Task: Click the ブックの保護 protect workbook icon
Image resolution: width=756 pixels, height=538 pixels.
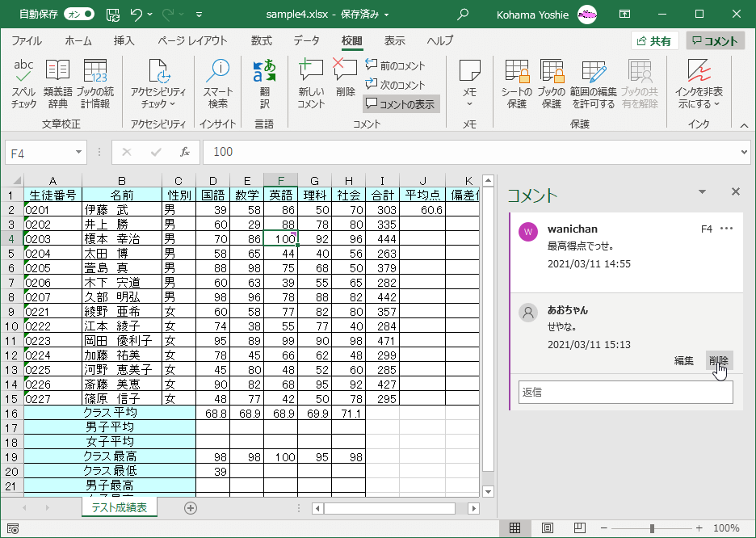Action: (x=552, y=84)
